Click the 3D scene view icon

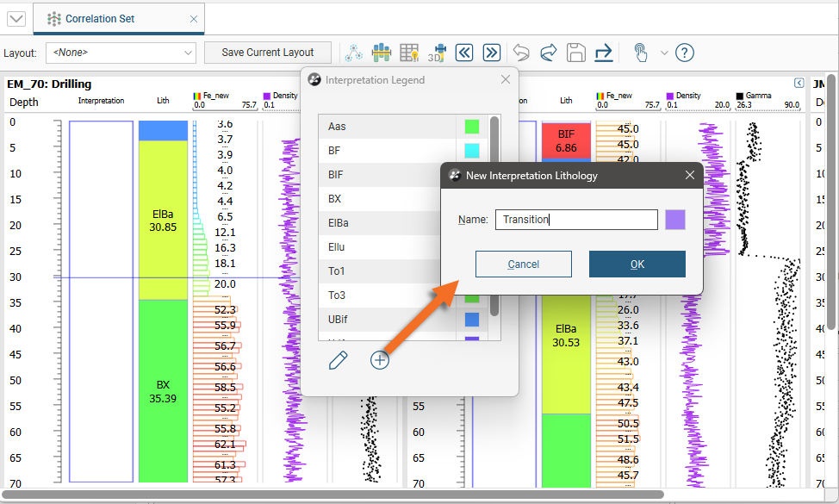(437, 53)
